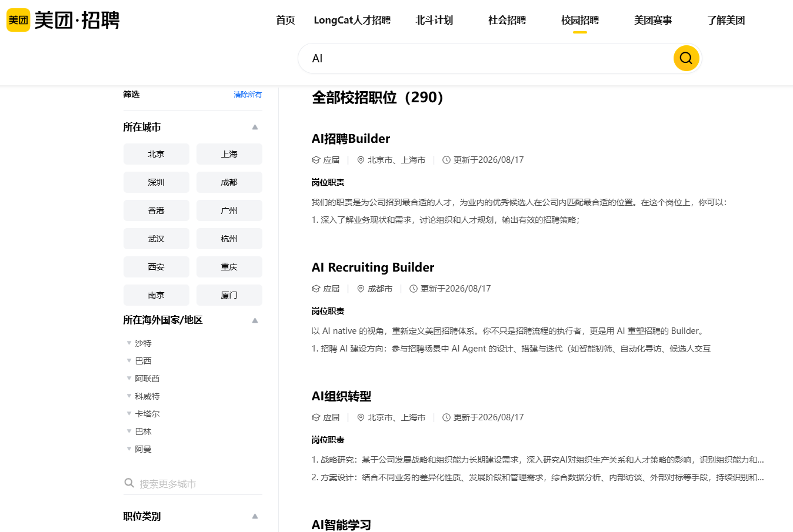Filter by city 广州
793x532 pixels.
tap(229, 210)
